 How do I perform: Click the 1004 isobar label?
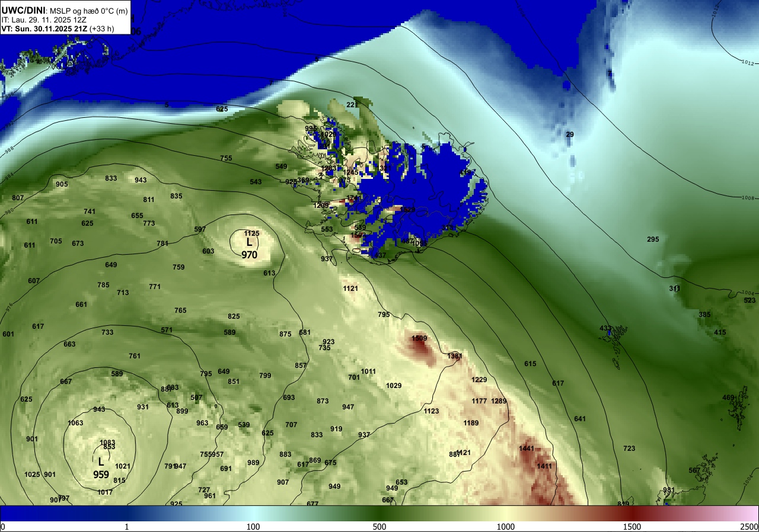[x=748, y=293]
